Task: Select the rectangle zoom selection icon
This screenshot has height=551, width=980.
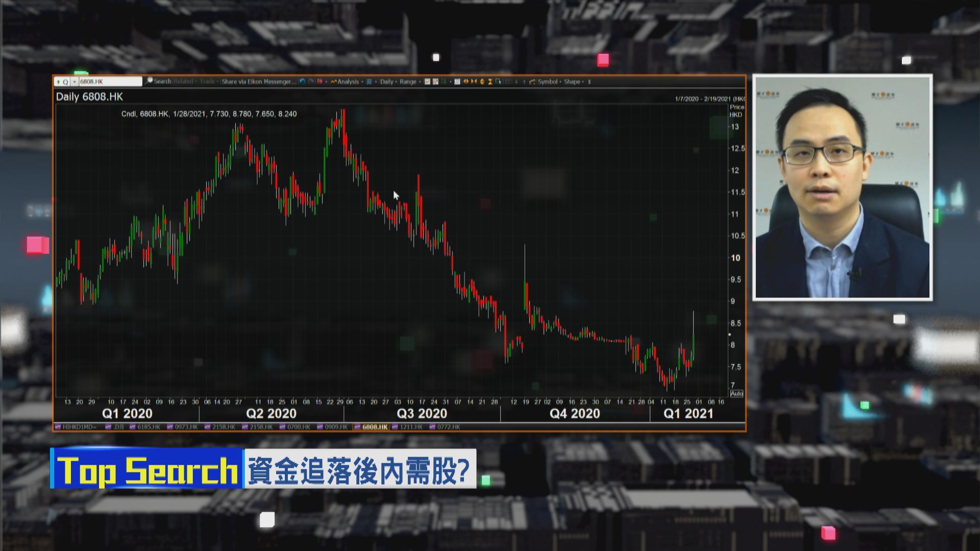Action: [x=499, y=82]
